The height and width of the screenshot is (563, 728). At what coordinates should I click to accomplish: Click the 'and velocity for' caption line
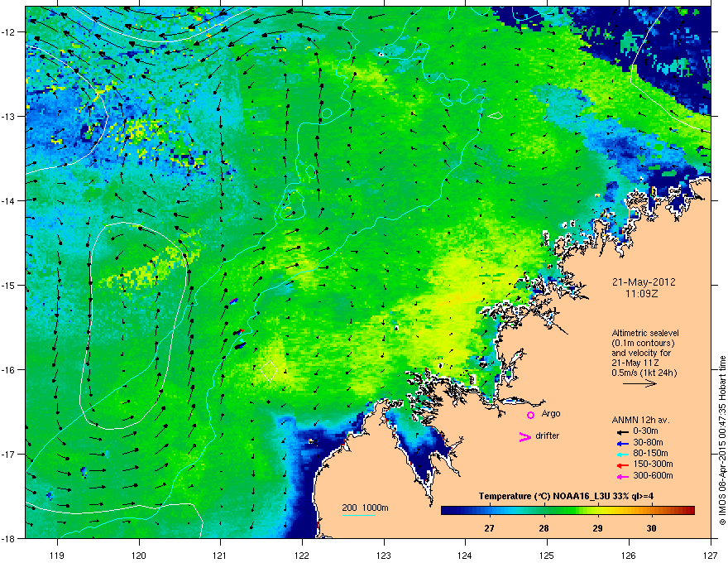640,353
